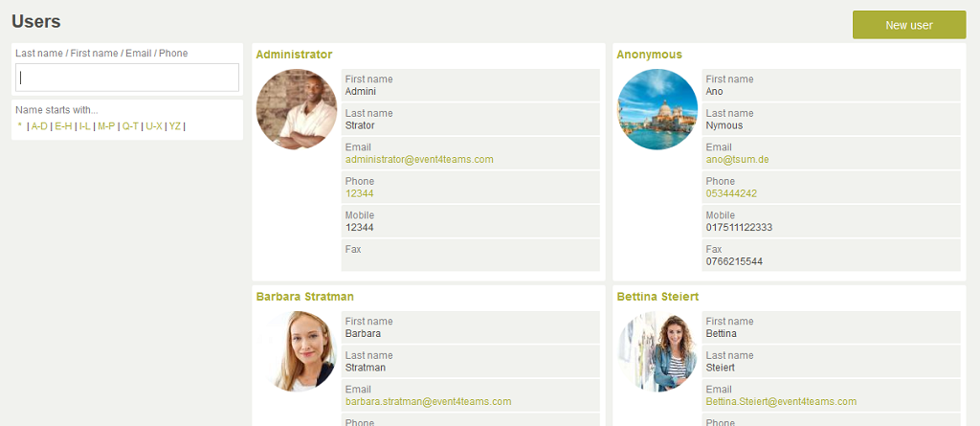Email administrator@event4teams.com
This screenshot has width=980, height=426.
pos(419,160)
